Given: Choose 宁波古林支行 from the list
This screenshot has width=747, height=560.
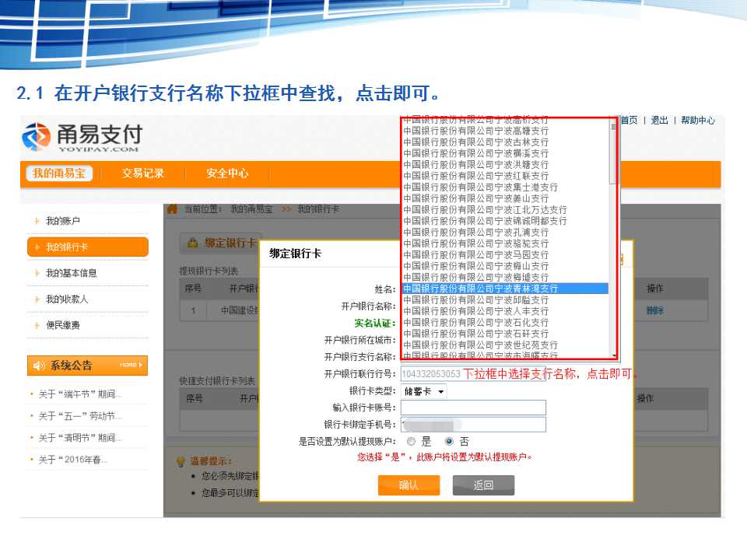Looking at the screenshot, I should coord(505,142).
